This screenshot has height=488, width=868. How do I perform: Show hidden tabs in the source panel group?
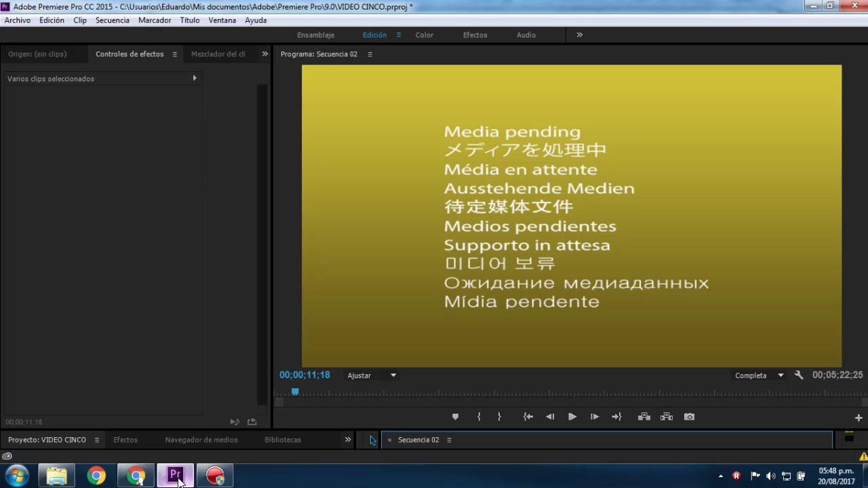(x=264, y=54)
